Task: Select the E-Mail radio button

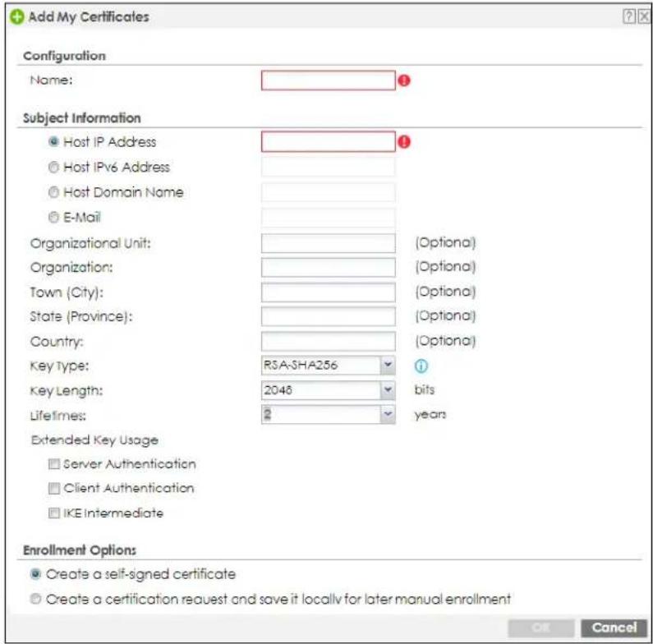Action: (x=53, y=217)
